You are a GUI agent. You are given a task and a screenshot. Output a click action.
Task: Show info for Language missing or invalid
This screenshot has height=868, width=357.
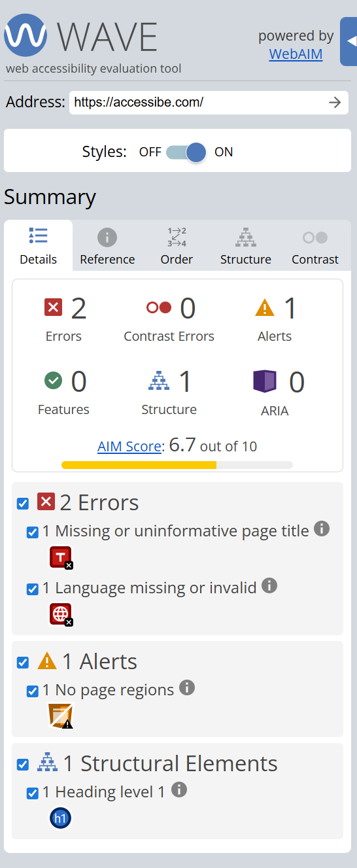pos(269,585)
